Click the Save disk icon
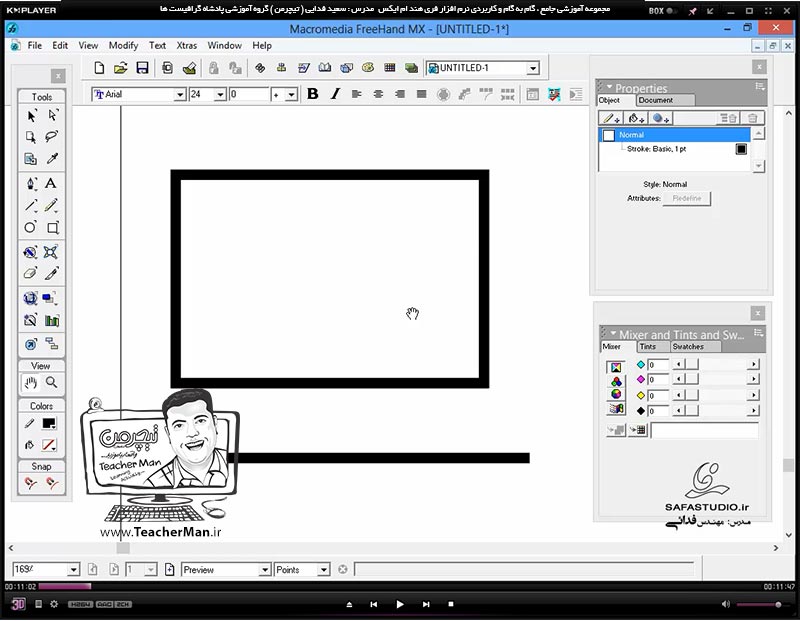Viewport: 800px width, 621px height. point(142,68)
